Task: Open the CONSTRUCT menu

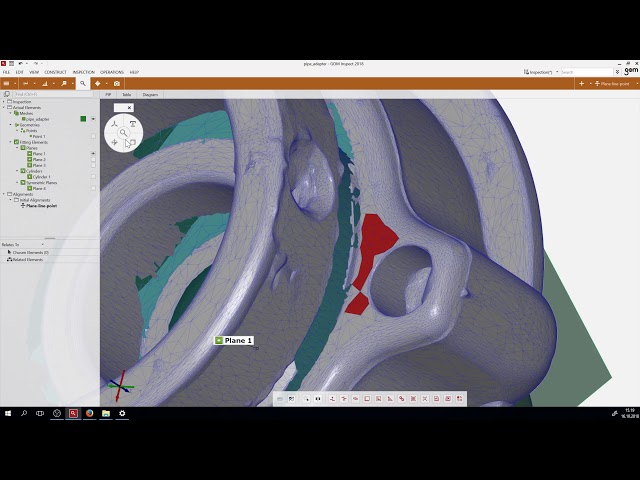Action: click(x=55, y=72)
